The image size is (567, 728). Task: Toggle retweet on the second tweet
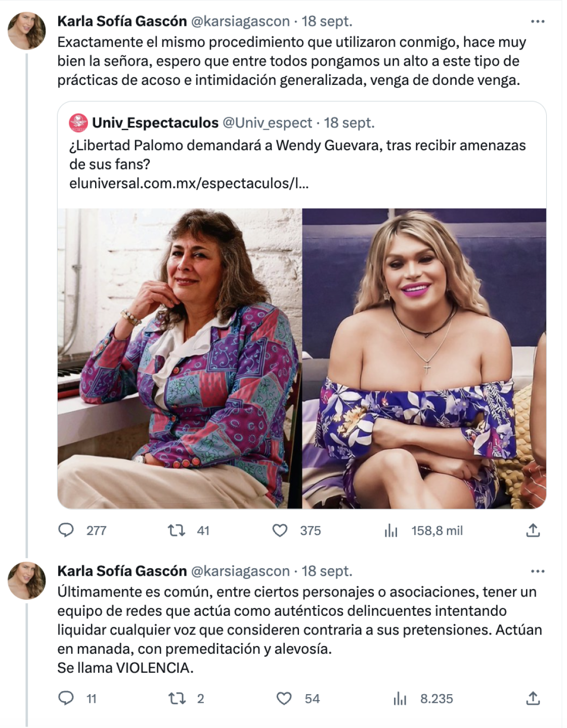coord(176,698)
